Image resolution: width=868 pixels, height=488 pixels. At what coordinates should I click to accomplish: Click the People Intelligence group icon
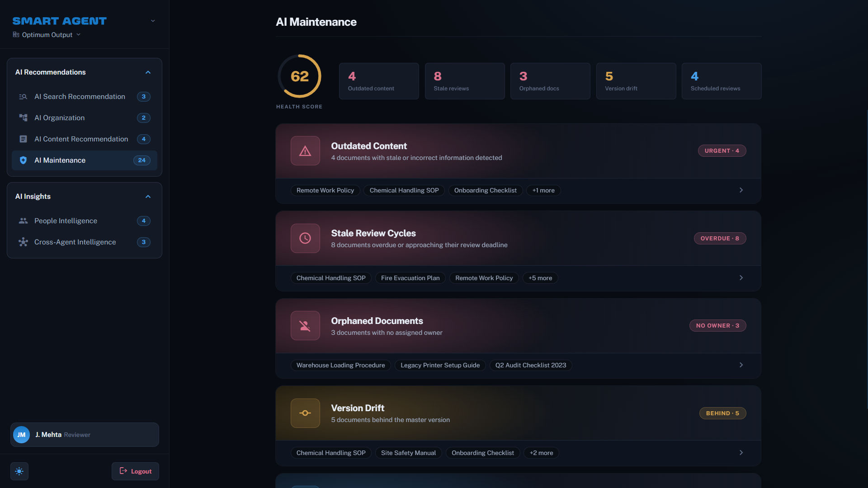point(23,221)
